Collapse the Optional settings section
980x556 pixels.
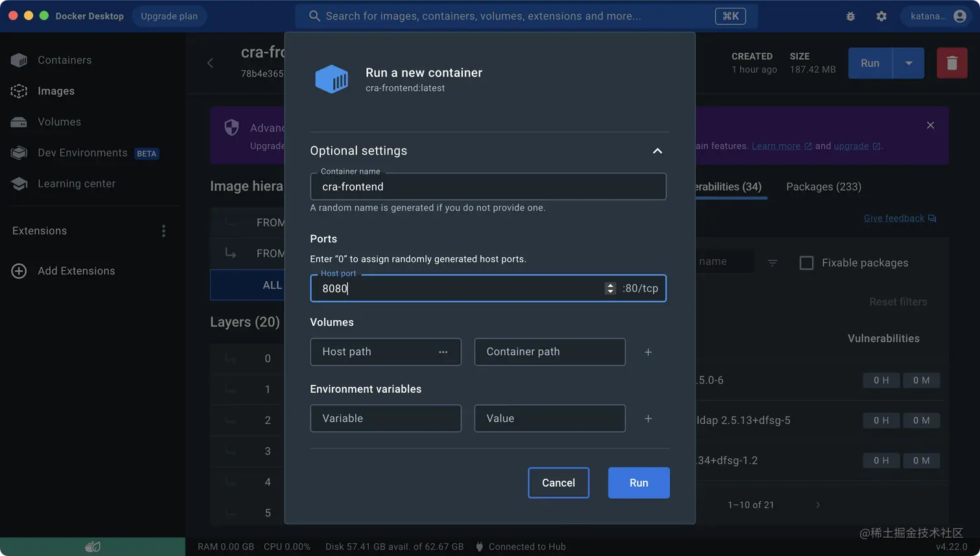click(x=657, y=151)
